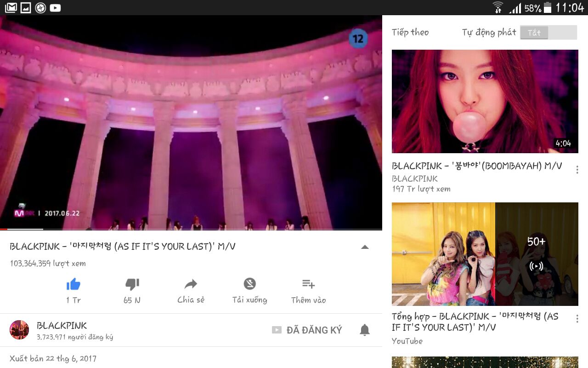Viewport: 588px width, 368px height.
Task: Tap ĐÃ ĐĂNG KÝ subscribed button
Action: click(x=307, y=330)
